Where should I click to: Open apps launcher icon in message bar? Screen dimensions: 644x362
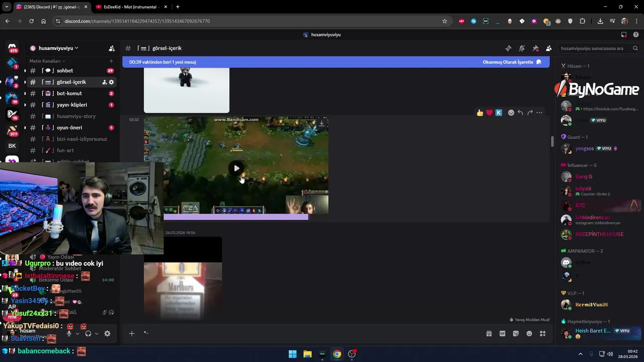[x=542, y=333]
